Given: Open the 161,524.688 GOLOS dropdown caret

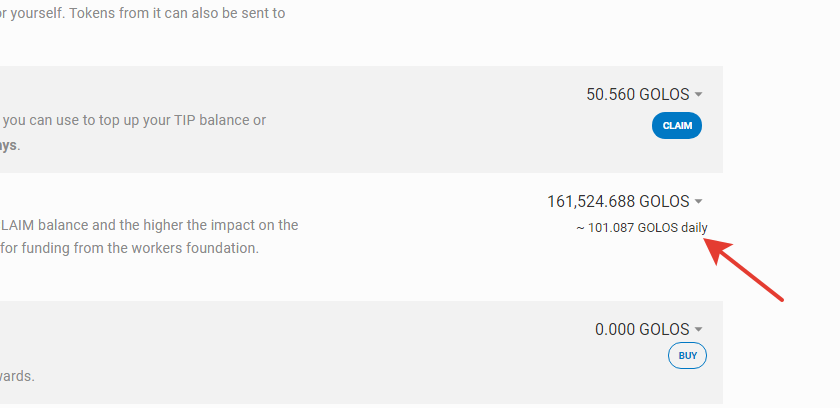Looking at the screenshot, I should tap(698, 201).
